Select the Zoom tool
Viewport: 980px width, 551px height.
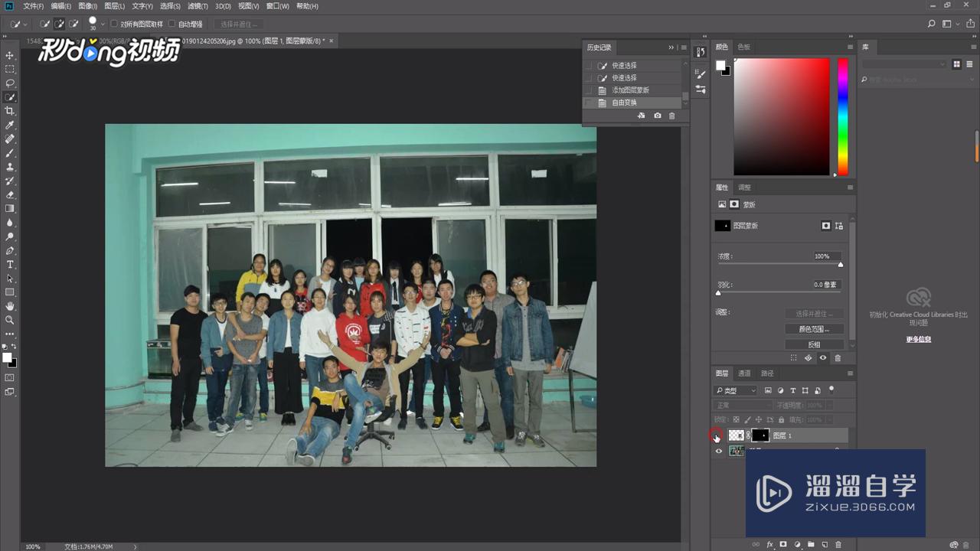pos(10,320)
